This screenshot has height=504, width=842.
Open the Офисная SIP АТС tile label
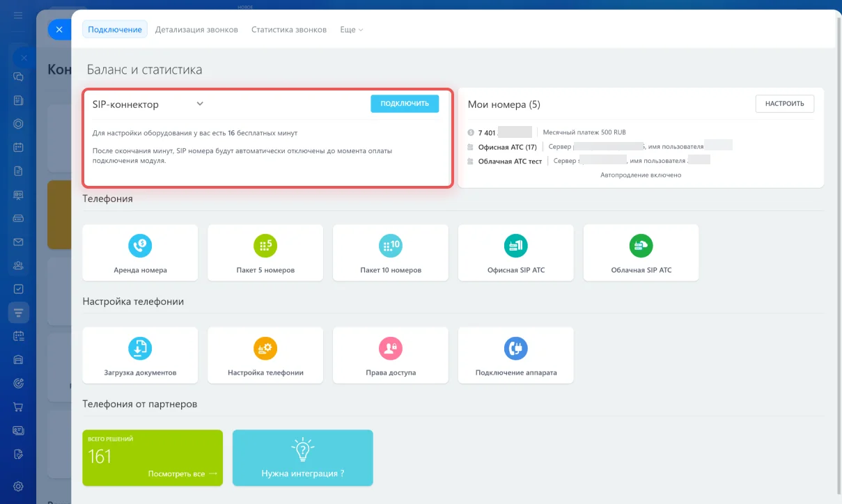click(516, 270)
